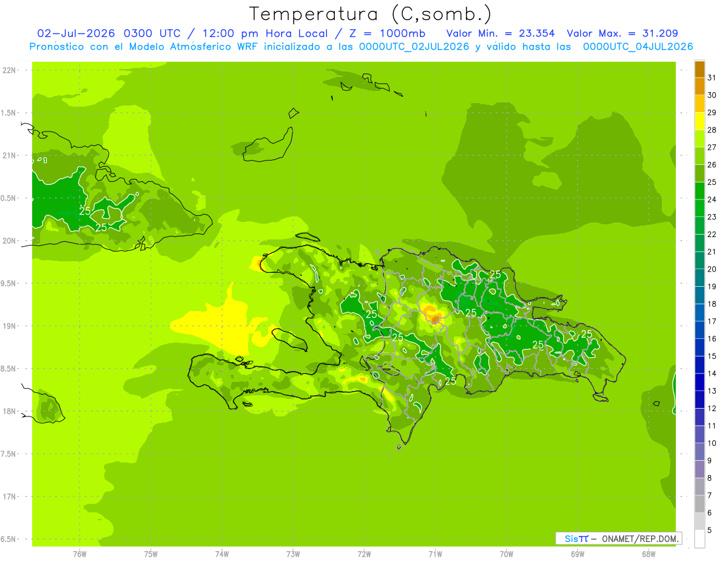Select gray legend swatch between 6 and 7

[699, 504]
